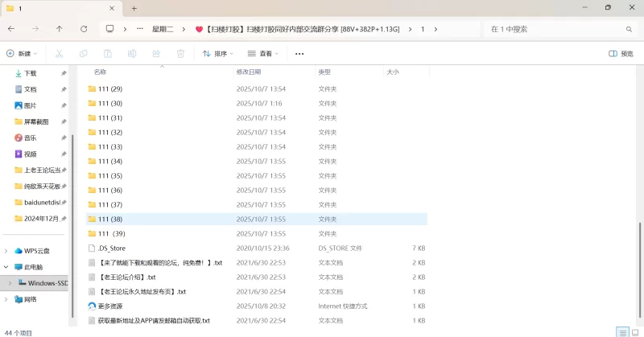Open the 排序 sort dropdown
This screenshot has height=337, width=644.
218,54
